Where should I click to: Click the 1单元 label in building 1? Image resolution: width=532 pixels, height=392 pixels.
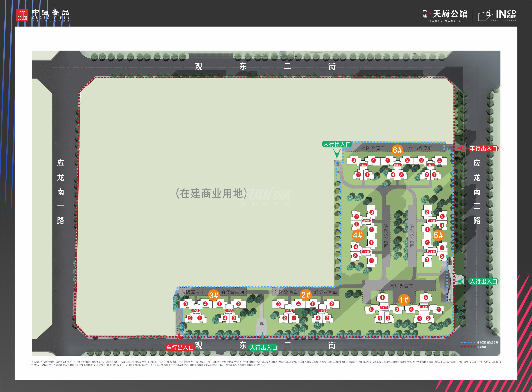point(424,307)
